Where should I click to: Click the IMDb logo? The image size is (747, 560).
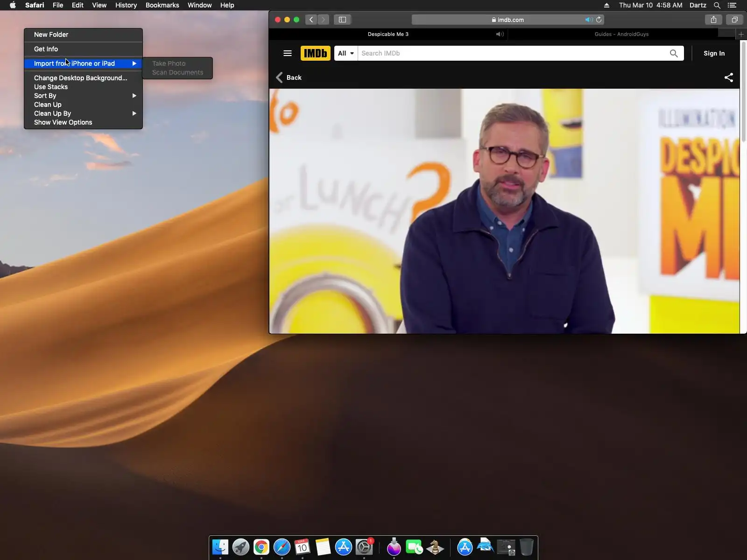(x=316, y=53)
